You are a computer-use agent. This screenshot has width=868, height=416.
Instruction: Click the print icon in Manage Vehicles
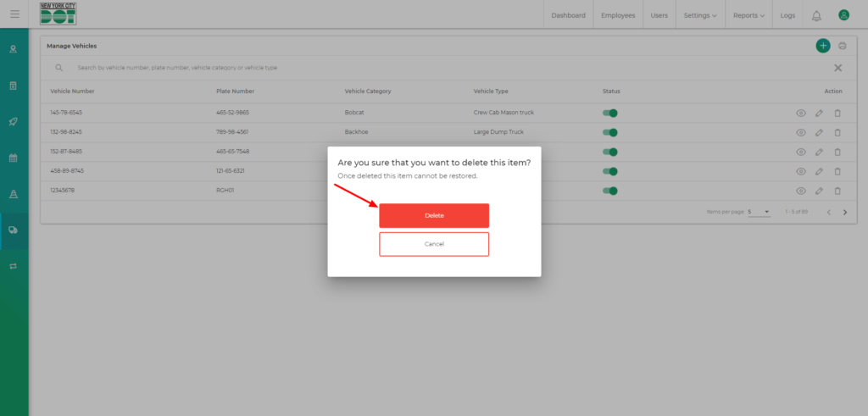[843, 46]
